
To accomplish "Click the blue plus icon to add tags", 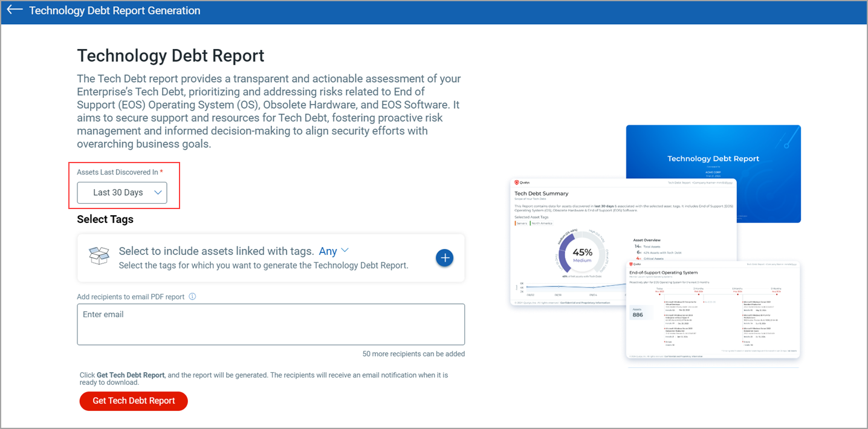I will point(445,258).
